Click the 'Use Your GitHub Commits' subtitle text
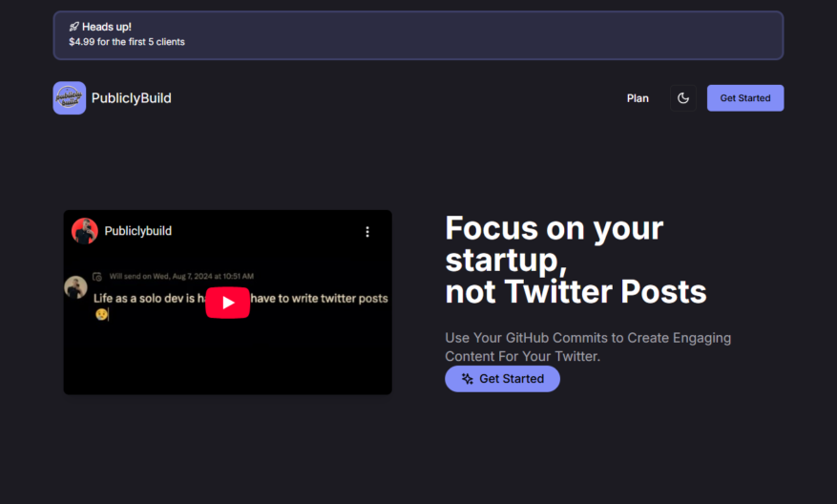This screenshot has height=504, width=837. click(588, 347)
